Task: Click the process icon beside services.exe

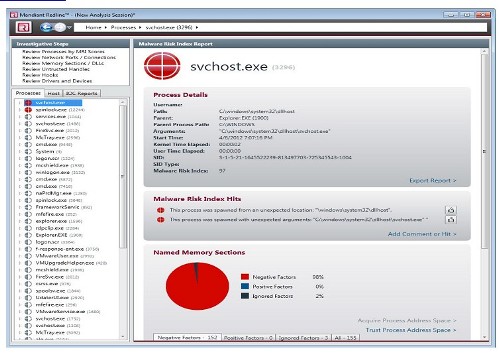Action: (28, 117)
